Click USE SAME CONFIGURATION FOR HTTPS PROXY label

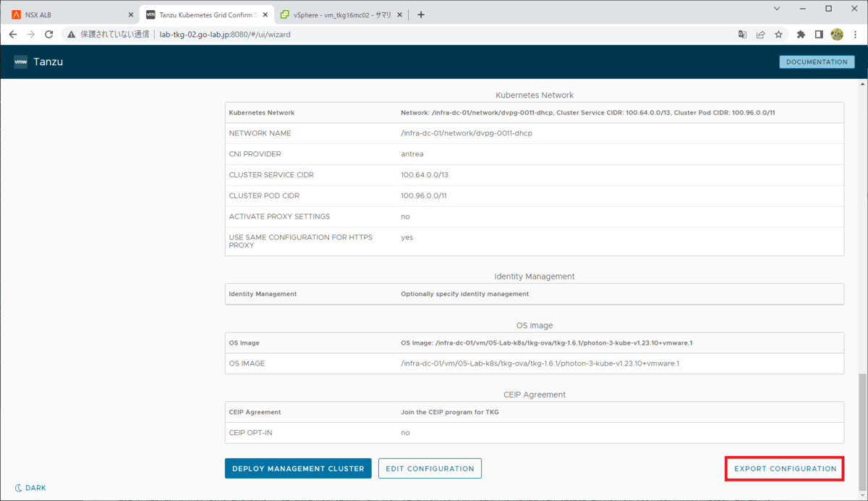pos(301,241)
